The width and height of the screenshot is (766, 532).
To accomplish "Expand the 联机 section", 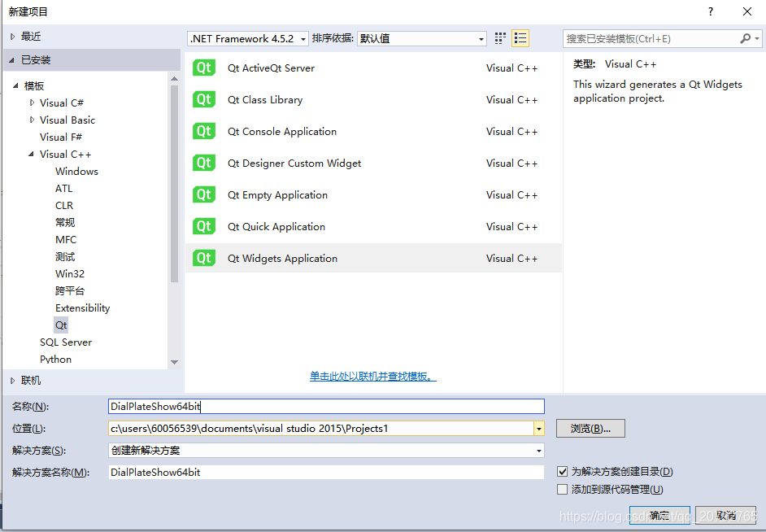I will 13,381.
